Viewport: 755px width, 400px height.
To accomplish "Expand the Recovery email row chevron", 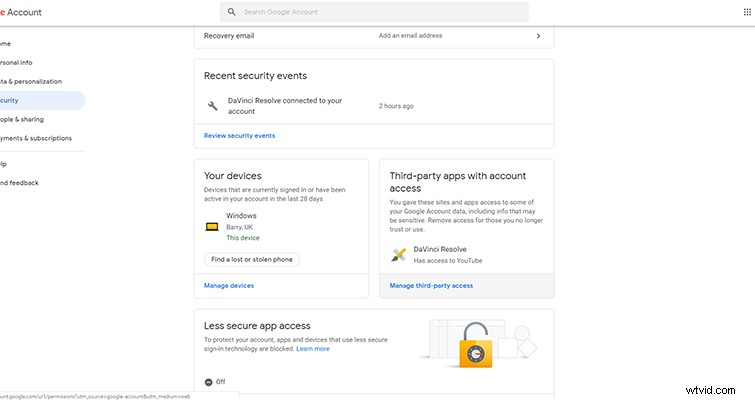I will [538, 36].
